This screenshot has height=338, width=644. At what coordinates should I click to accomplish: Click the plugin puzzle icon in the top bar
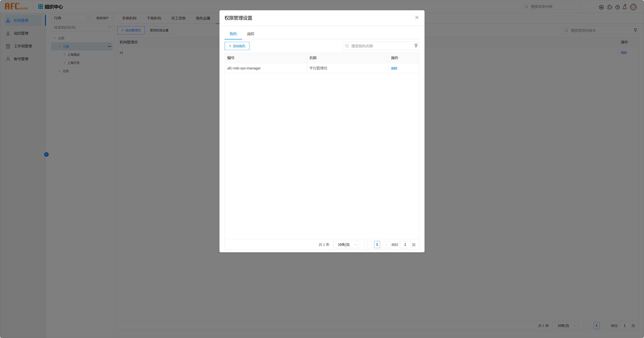pyautogui.click(x=610, y=7)
